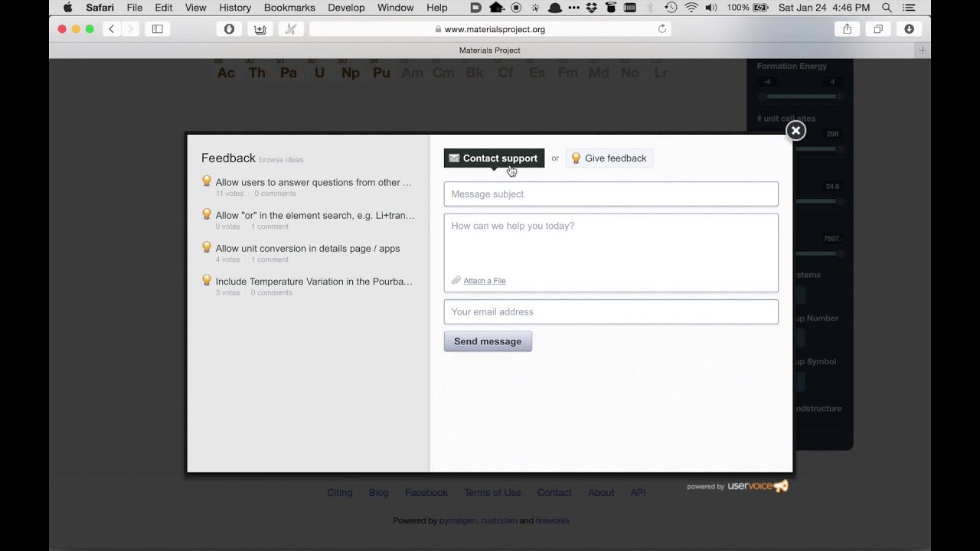Click the Bluetooth menu bar icon
The width and height of the screenshot is (980, 551).
(651, 8)
